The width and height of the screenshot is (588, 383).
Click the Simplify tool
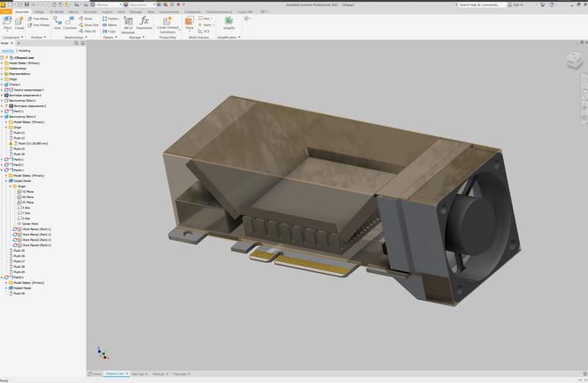pos(228,23)
